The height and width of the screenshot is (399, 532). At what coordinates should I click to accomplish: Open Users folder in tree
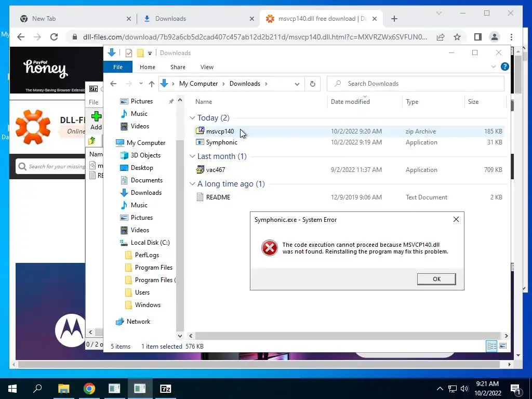point(142,292)
